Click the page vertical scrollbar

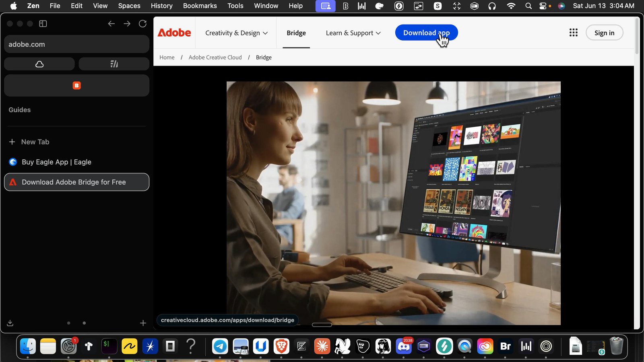click(x=637, y=36)
